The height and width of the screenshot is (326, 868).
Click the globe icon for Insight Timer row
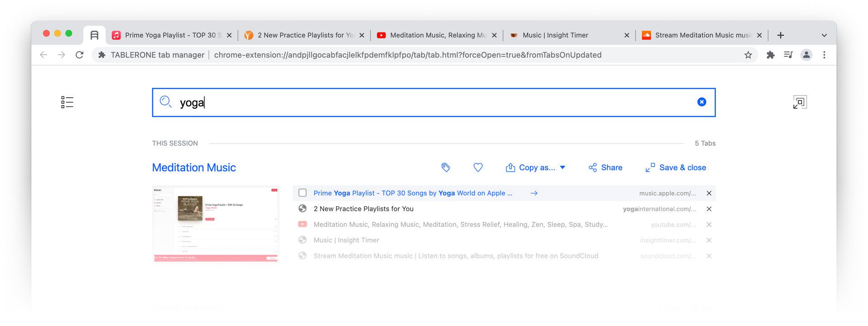(x=302, y=240)
